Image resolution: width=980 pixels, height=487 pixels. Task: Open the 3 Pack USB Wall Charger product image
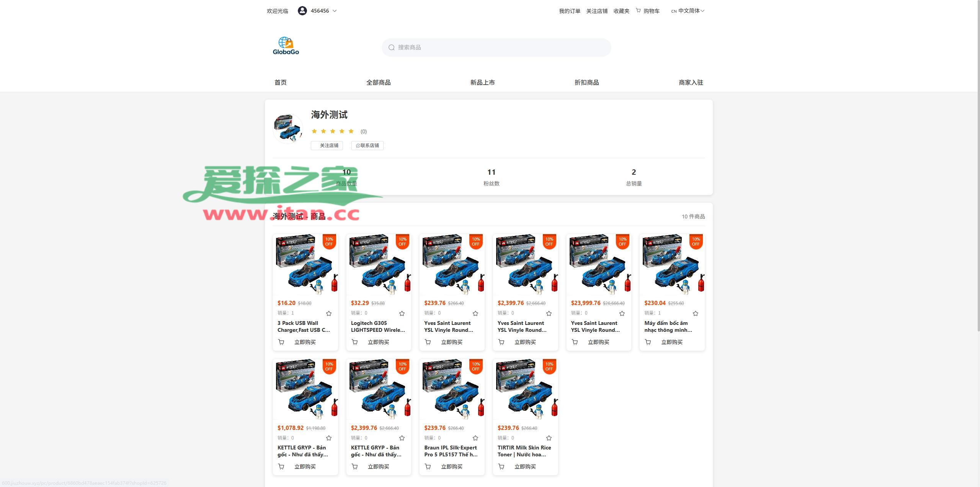point(305,265)
